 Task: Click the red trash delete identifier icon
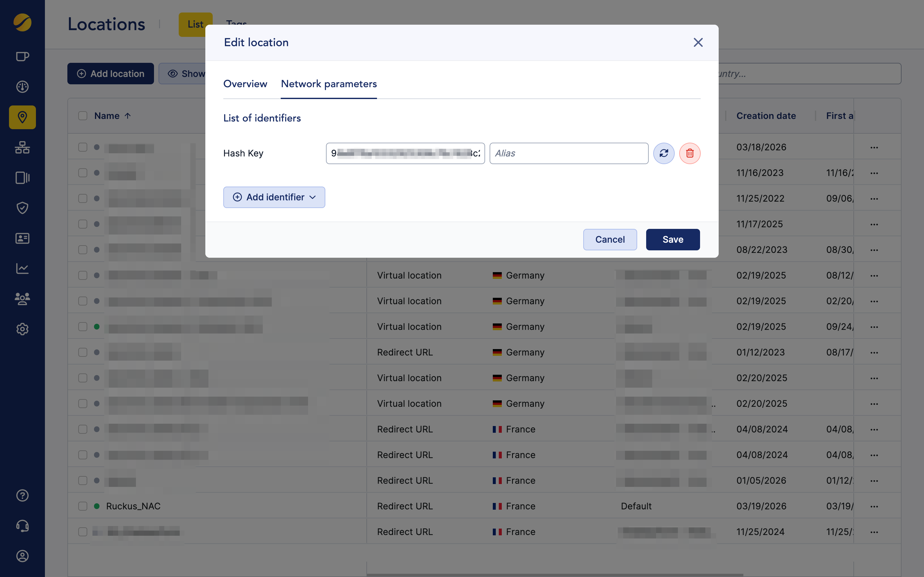689,154
